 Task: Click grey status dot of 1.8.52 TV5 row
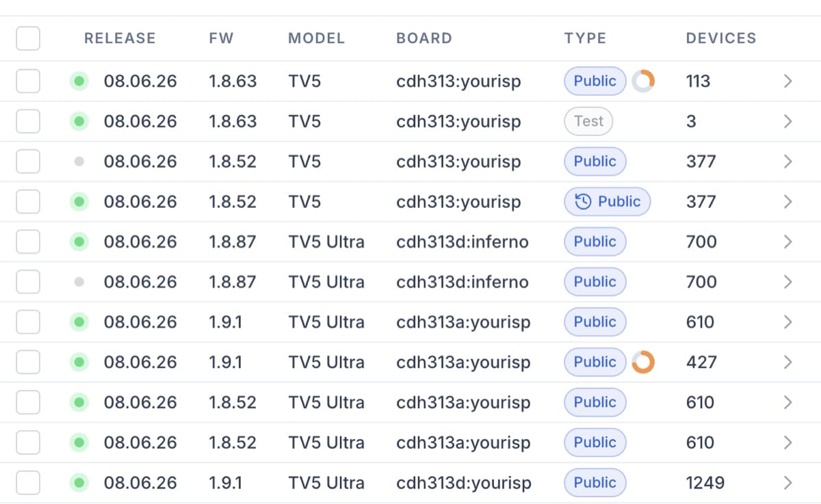coord(79,161)
